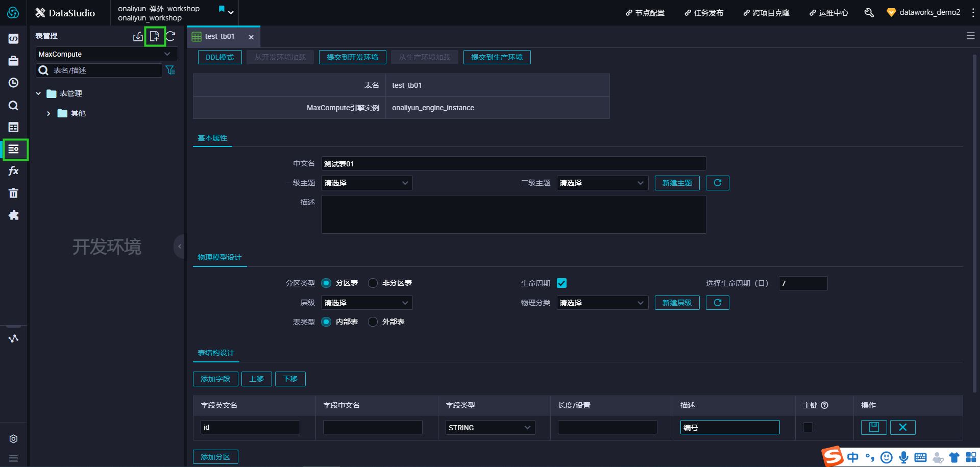The image size is (980, 467).
Task: Click the IME microphone voice input icon
Action: (x=904, y=457)
